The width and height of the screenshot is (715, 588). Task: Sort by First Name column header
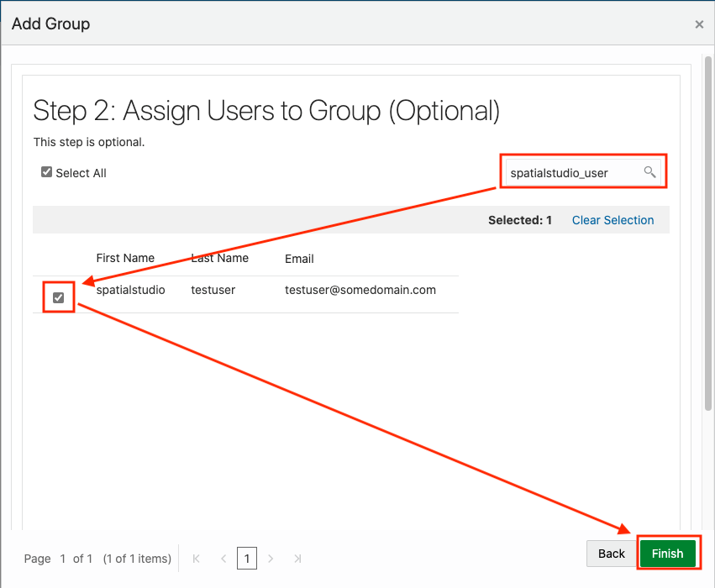(125, 258)
